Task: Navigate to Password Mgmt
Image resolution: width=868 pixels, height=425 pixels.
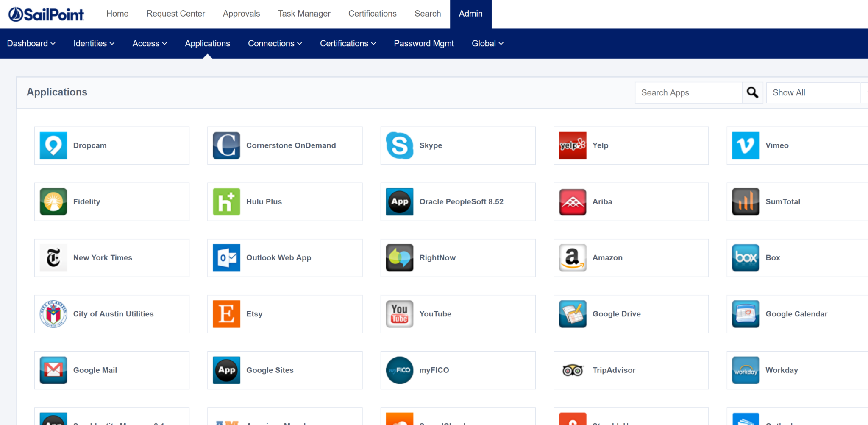Action: 423,43
